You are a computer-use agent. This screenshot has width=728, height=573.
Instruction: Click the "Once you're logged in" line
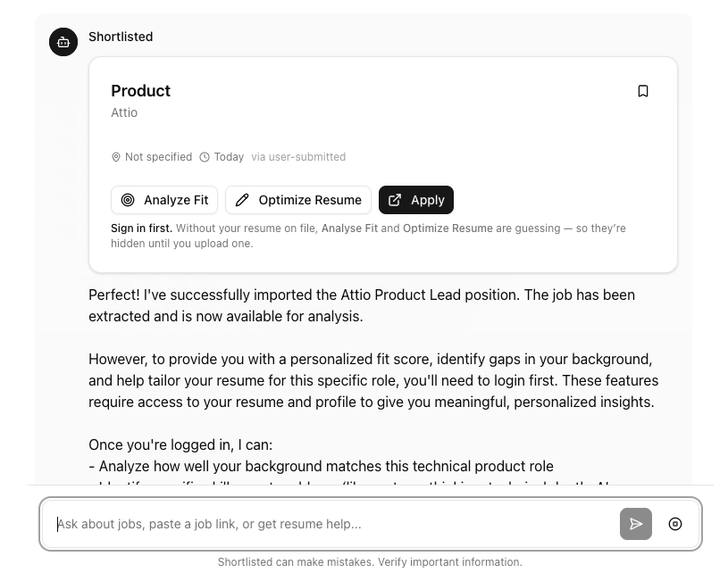tap(180, 444)
